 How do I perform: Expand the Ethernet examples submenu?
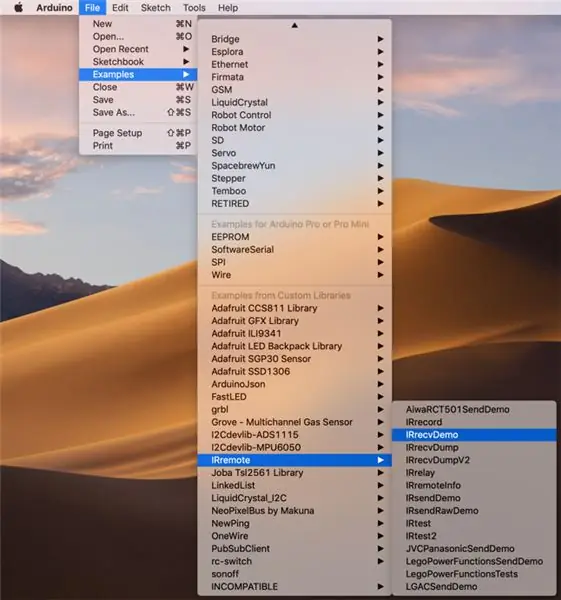[294, 64]
